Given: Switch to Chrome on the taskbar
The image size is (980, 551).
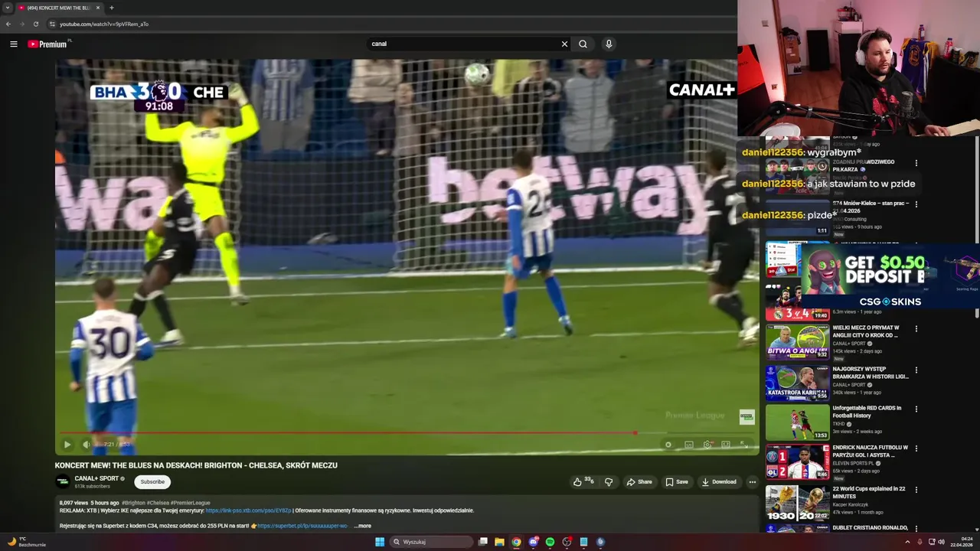Looking at the screenshot, I should tap(517, 542).
